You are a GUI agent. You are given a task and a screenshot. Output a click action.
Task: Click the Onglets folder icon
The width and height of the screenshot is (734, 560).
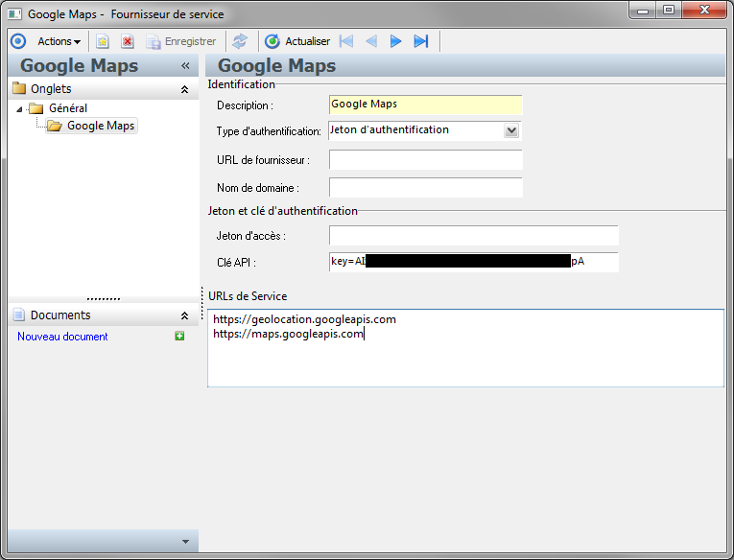click(x=19, y=88)
